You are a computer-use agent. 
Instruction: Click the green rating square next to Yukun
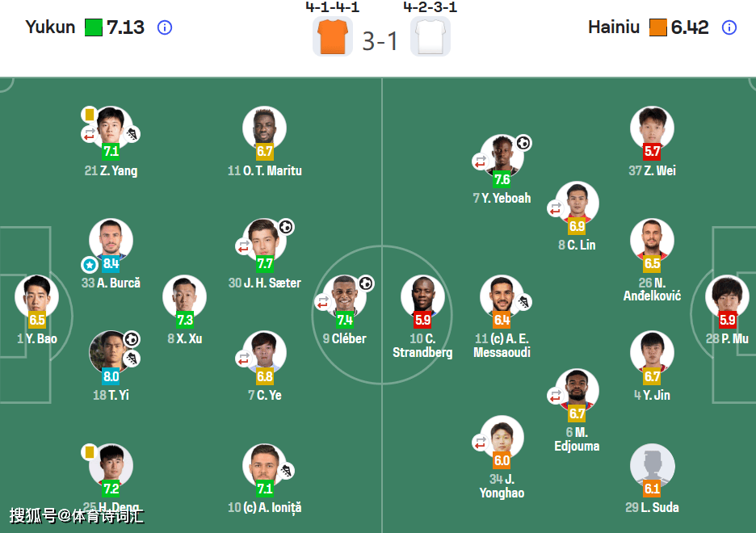(x=94, y=27)
